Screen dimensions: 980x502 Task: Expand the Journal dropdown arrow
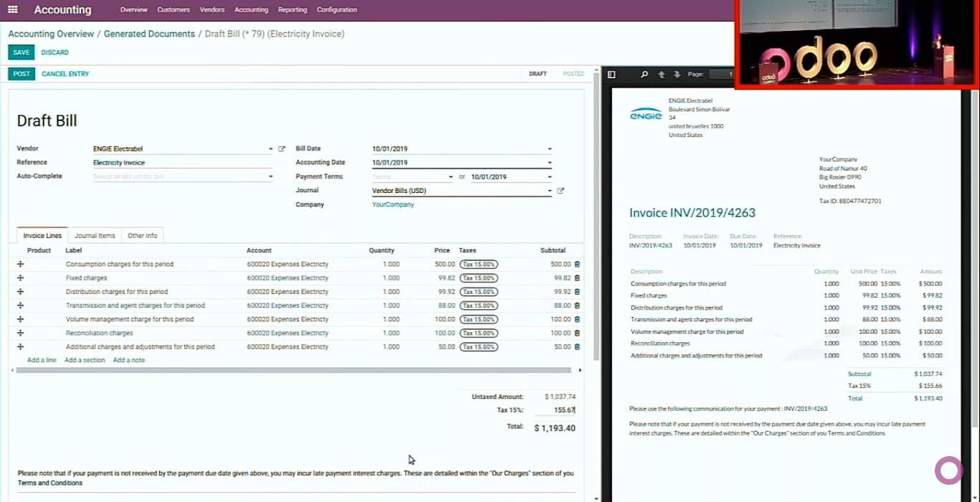(x=550, y=191)
